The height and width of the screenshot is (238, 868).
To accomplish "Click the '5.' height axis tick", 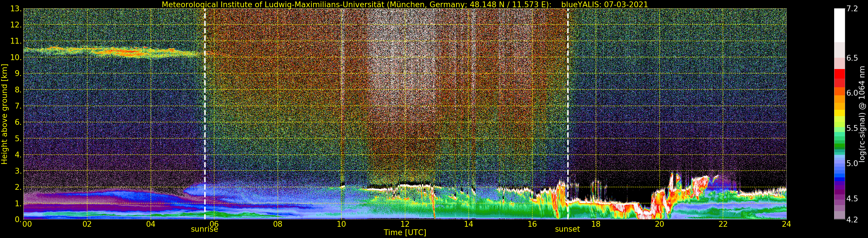I will [18, 138].
